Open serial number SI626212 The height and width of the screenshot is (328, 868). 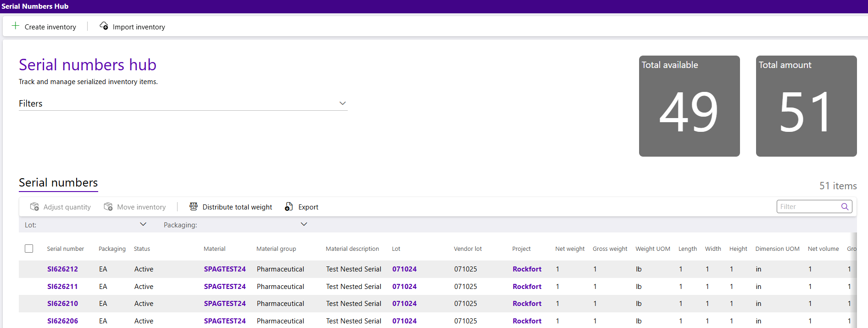[x=62, y=269]
